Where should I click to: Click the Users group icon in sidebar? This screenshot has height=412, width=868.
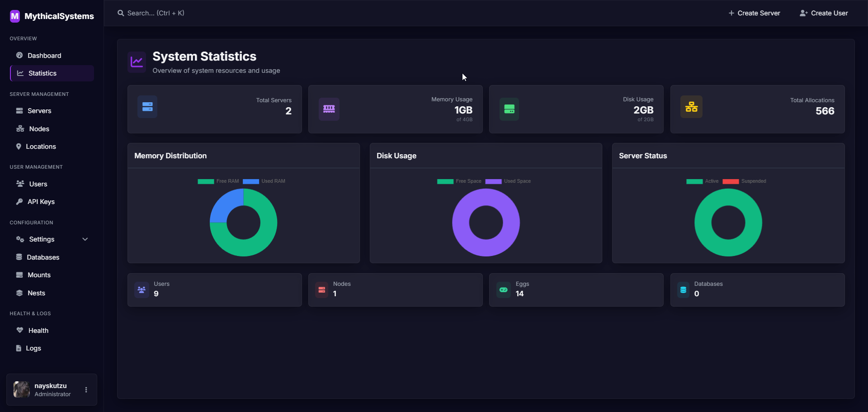20,184
